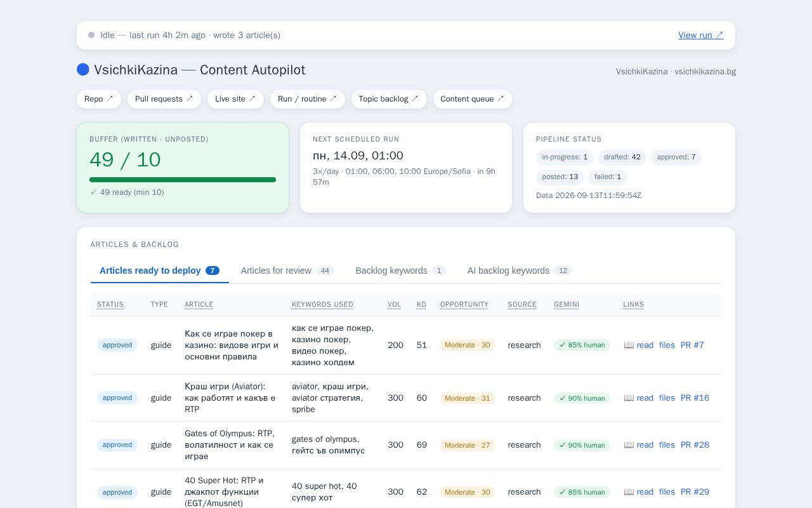The image size is (812, 508).
Task: Open files link for poker article
Action: click(667, 345)
